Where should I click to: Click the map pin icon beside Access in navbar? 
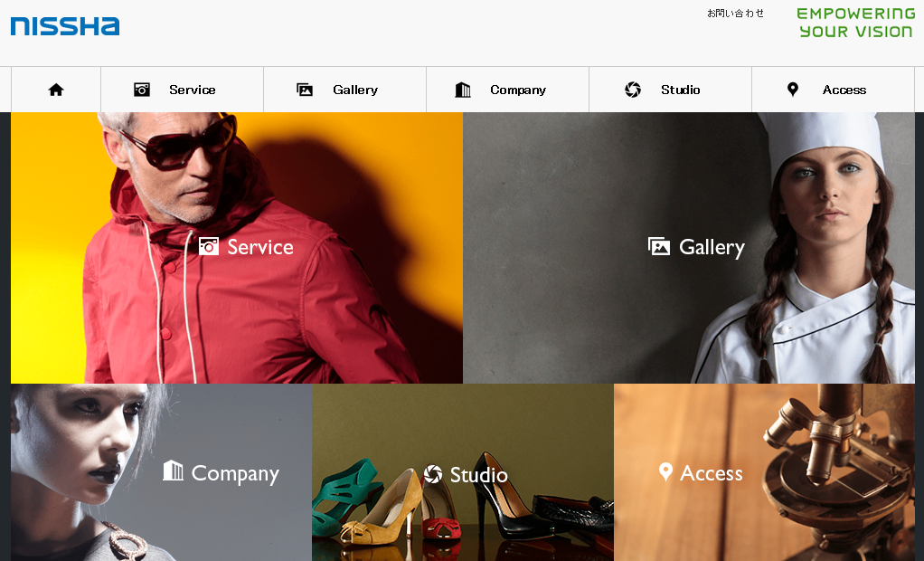pos(793,89)
